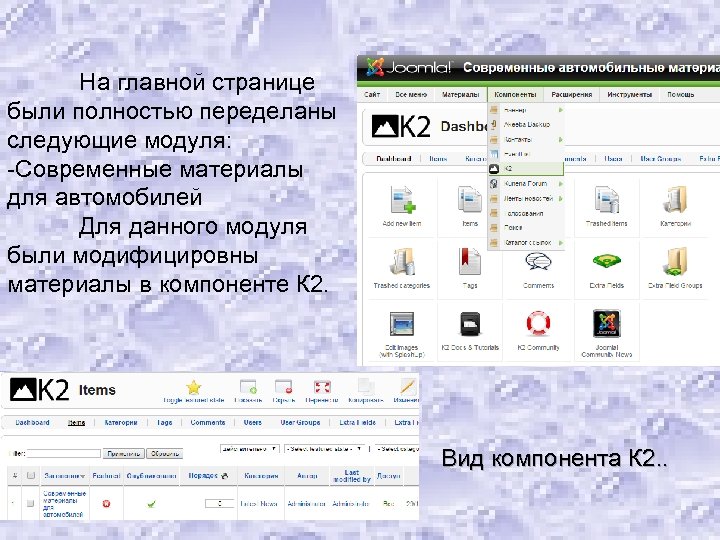Image resolution: width=720 pixels, height=540 pixels.
Task: Click the Перенести move toolbar icon
Action: 322,391
